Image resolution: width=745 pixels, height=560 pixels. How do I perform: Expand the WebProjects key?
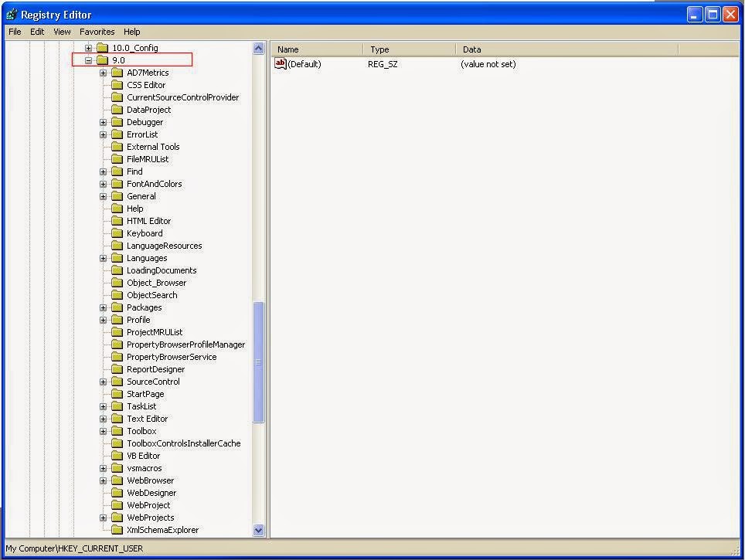103,518
